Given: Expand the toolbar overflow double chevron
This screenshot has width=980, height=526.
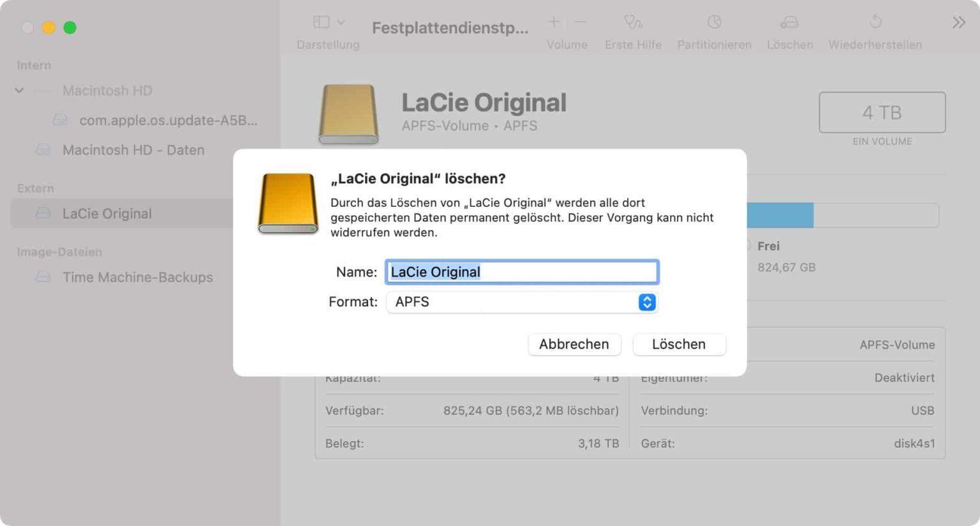Looking at the screenshot, I should [x=959, y=23].
